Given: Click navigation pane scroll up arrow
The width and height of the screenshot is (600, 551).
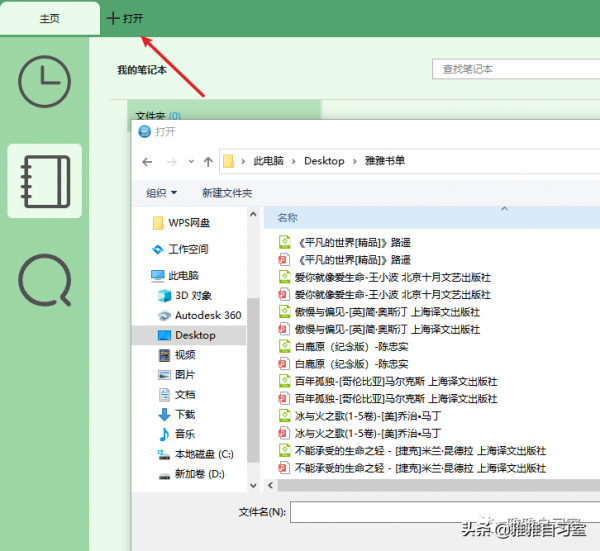Looking at the screenshot, I should click(x=253, y=214).
